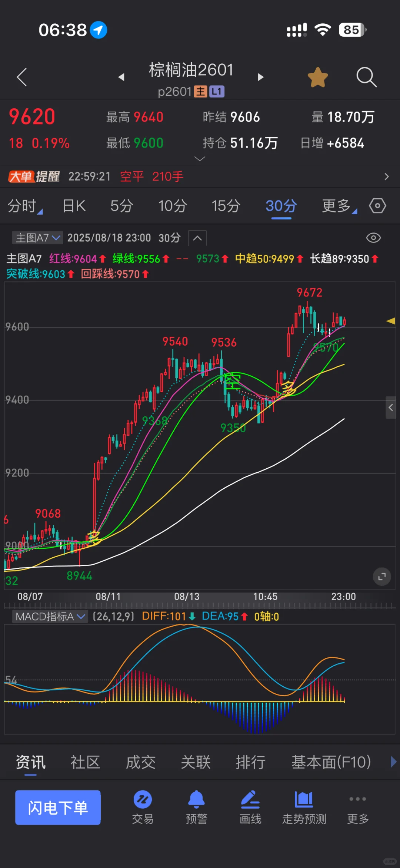Tap the location arrow in status bar

pos(99,30)
